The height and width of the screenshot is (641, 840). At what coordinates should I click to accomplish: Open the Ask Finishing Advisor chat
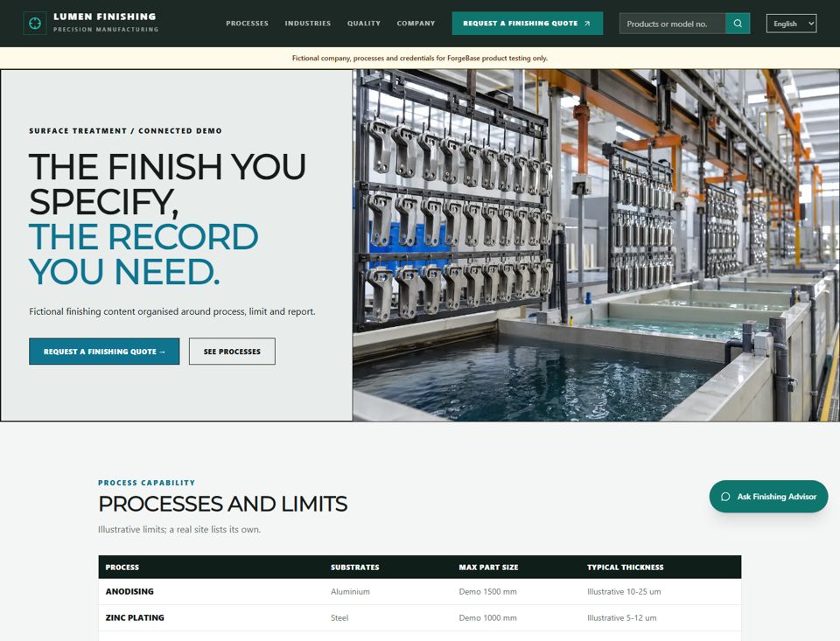point(768,497)
